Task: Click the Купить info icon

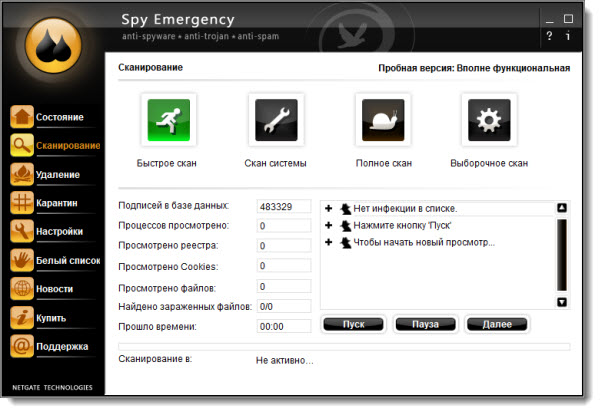Action: click(x=22, y=318)
